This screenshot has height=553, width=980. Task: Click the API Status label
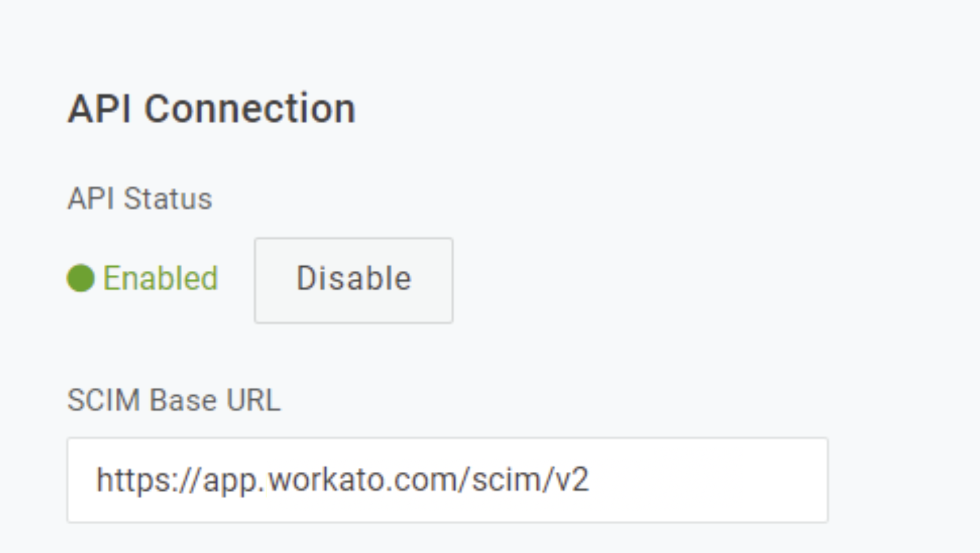tap(140, 199)
